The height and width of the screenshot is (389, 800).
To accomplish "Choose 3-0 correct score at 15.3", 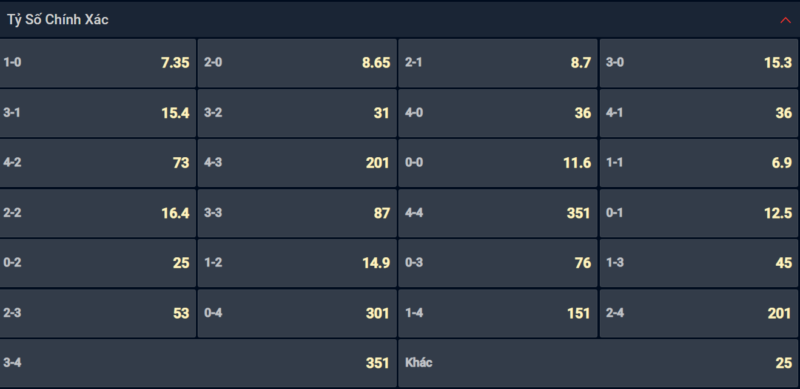I will coord(699,63).
